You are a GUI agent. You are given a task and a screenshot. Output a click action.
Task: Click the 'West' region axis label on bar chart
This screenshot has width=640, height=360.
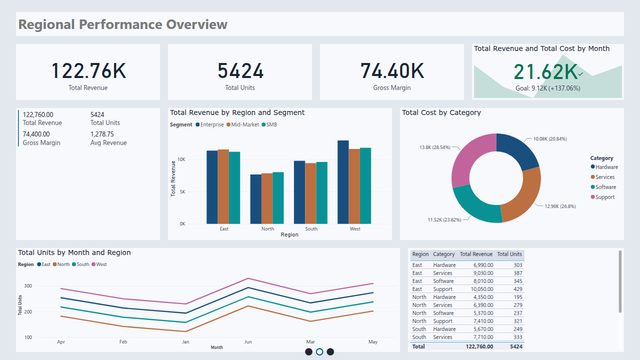tap(355, 229)
